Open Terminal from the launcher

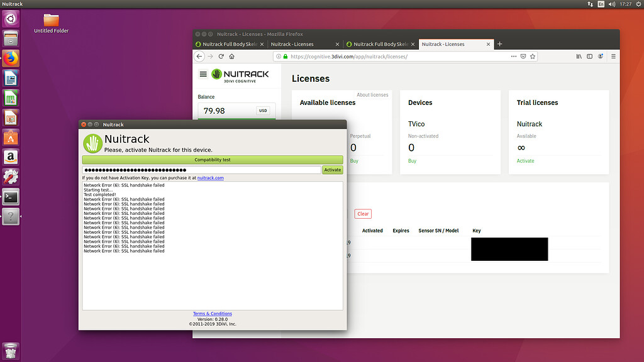11,197
